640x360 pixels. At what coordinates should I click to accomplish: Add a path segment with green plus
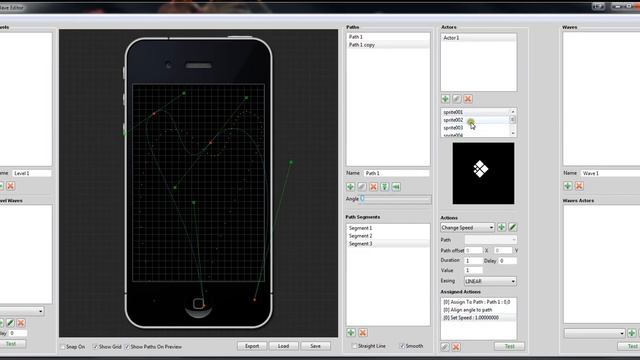coord(351,333)
